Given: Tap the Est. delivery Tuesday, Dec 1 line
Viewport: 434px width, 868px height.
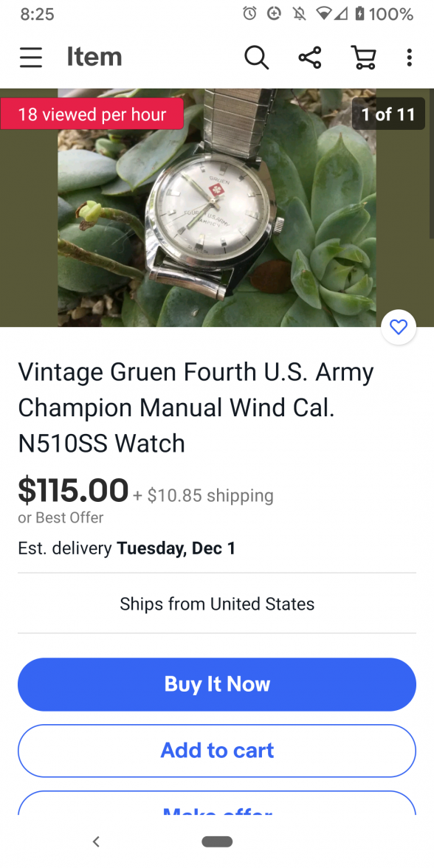Looking at the screenshot, I should [x=127, y=548].
